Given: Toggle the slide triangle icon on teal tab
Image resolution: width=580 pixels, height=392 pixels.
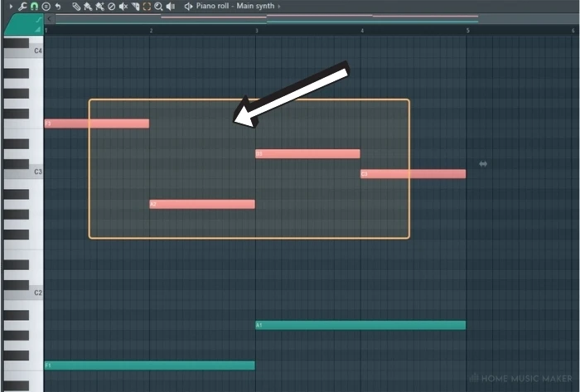Looking at the screenshot, I should [38, 30].
